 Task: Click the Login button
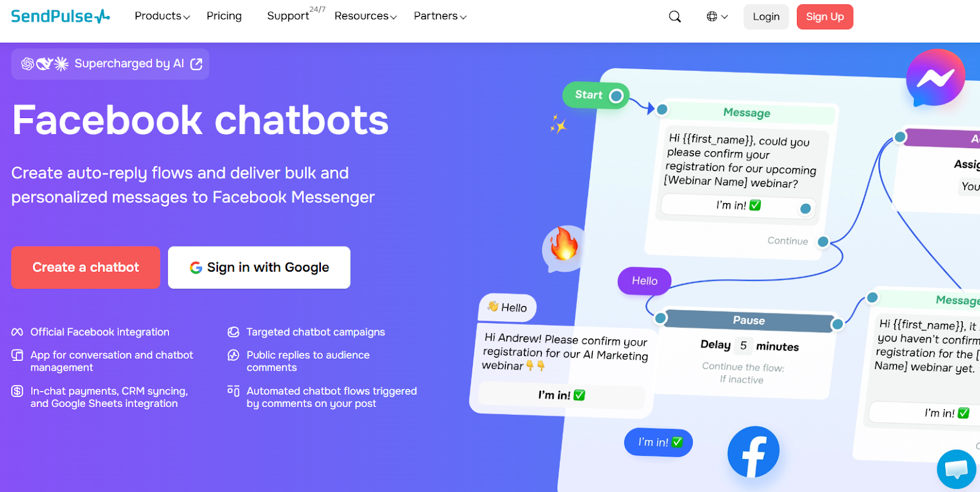pyautogui.click(x=766, y=17)
